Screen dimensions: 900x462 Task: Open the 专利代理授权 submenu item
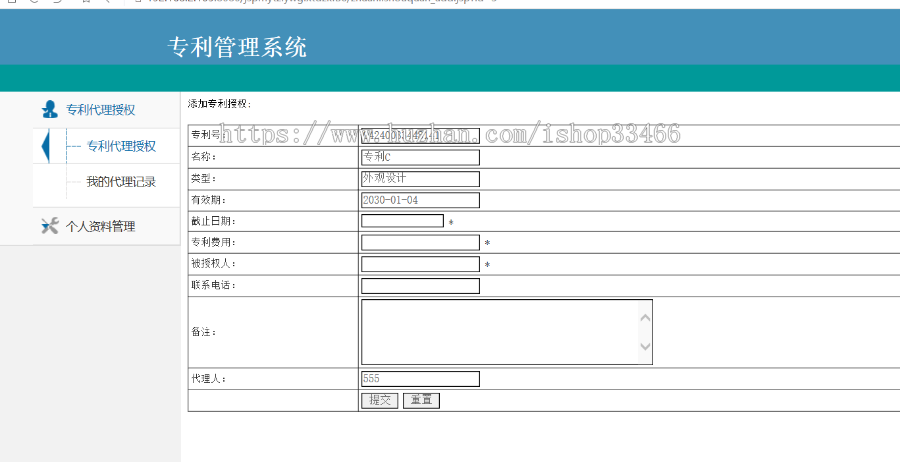121,146
